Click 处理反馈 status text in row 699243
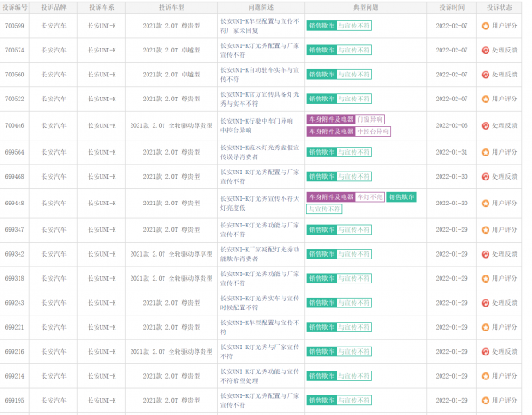 504,303
